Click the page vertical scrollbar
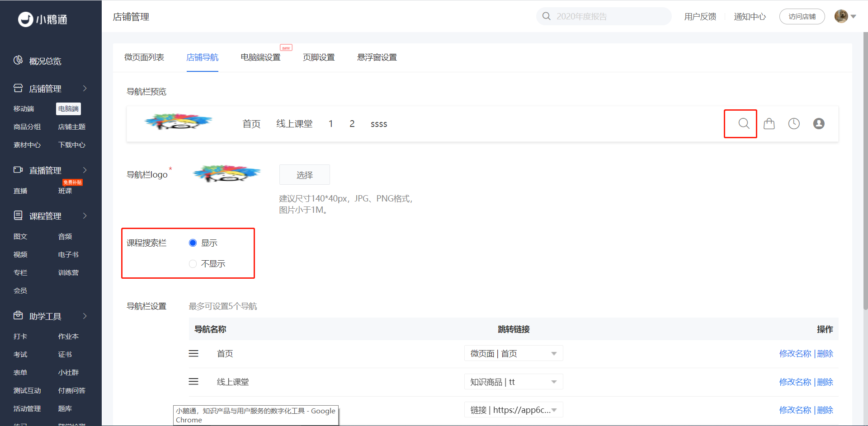This screenshot has width=868, height=426. (x=865, y=172)
